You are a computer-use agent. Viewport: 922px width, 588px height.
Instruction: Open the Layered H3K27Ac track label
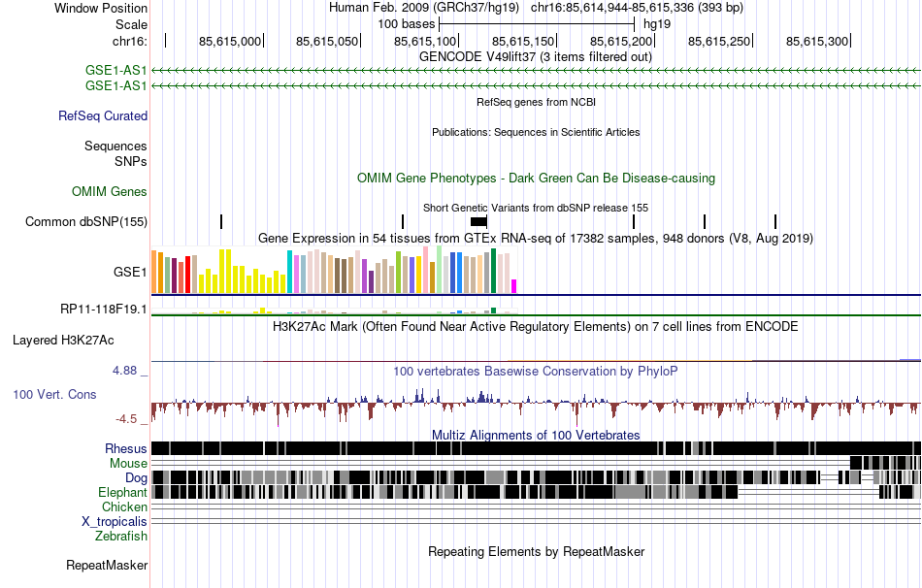coord(63,341)
